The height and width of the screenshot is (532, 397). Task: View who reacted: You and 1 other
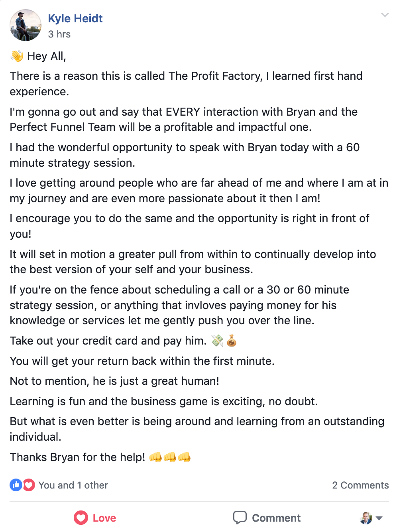[x=73, y=485]
